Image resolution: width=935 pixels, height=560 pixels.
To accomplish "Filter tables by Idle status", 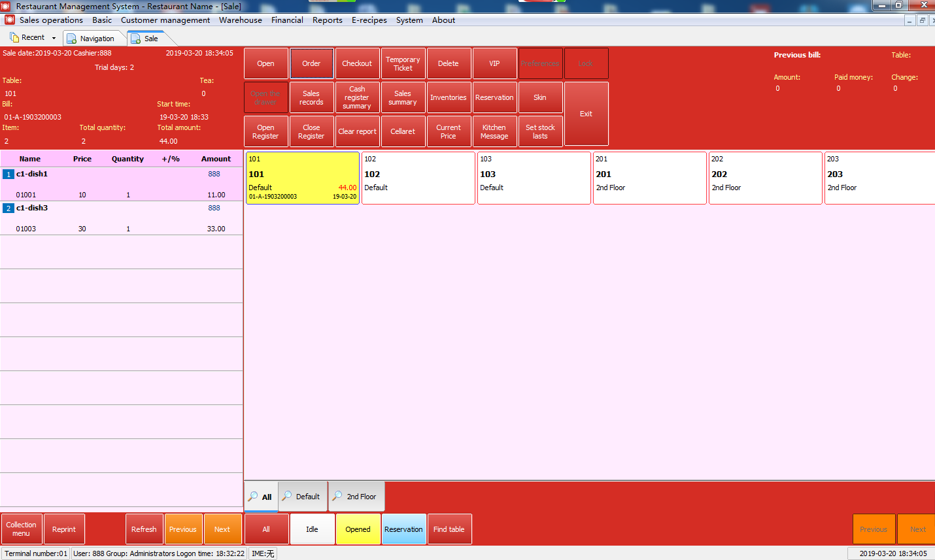I will [x=312, y=529].
